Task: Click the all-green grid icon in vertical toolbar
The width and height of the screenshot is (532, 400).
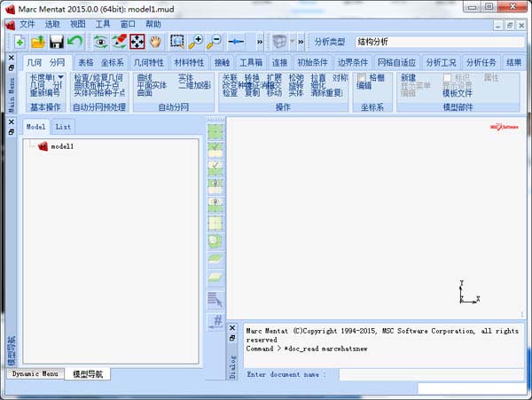Action: point(215,132)
